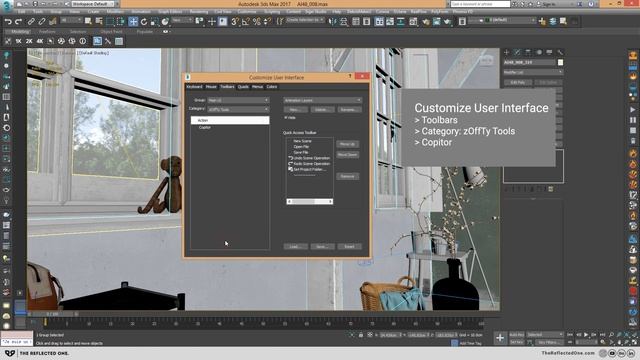Open the Modify tab in command panel
The height and width of the screenshot is (360, 640).
click(517, 52)
